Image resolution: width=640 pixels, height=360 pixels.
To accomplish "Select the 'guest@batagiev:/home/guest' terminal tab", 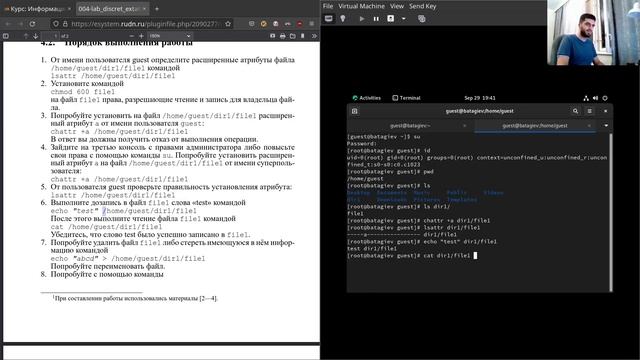I will [535, 126].
